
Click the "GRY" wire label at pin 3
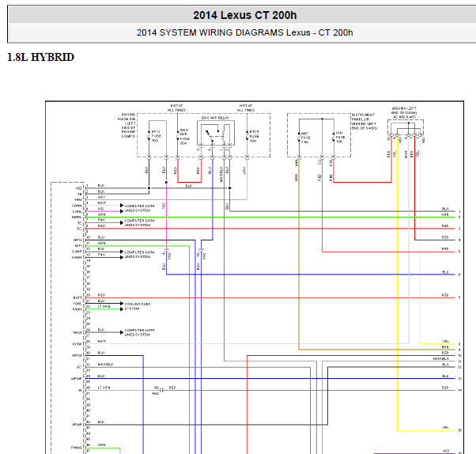(x=101, y=197)
